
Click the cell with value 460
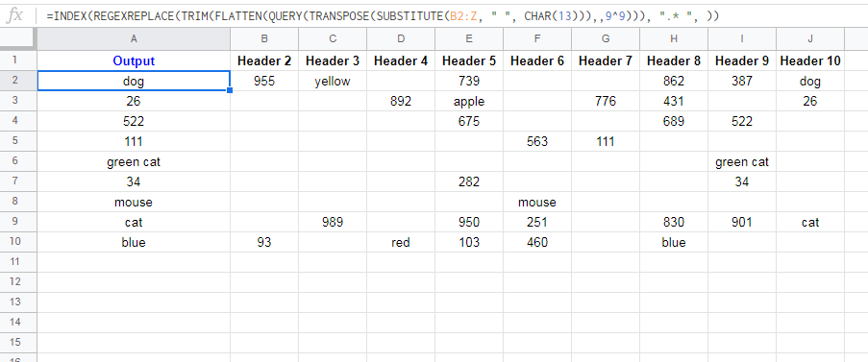pos(537,242)
